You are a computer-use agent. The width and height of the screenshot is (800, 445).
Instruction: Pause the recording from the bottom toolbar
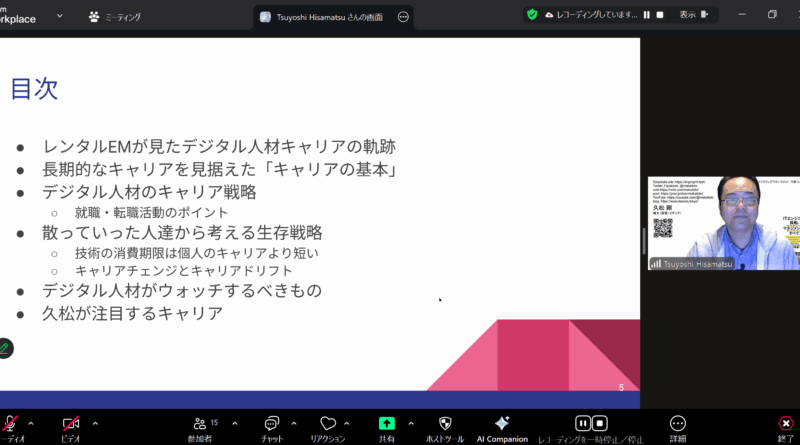click(582, 423)
